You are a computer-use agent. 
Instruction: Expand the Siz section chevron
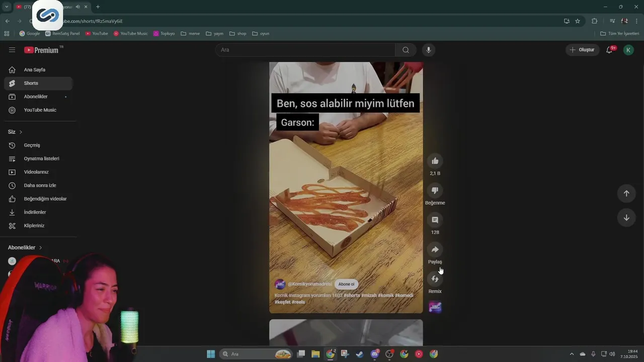pos(21,132)
